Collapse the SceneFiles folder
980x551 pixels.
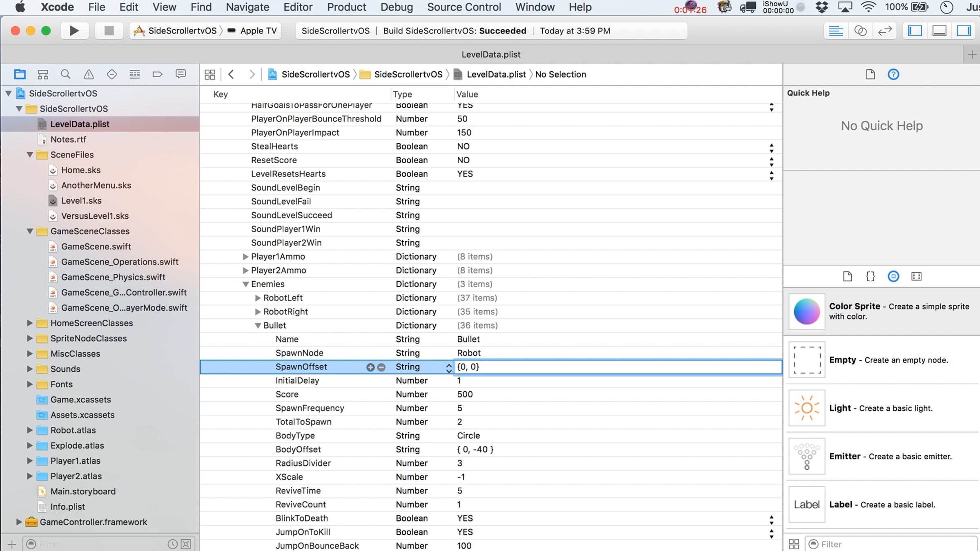coord(30,155)
